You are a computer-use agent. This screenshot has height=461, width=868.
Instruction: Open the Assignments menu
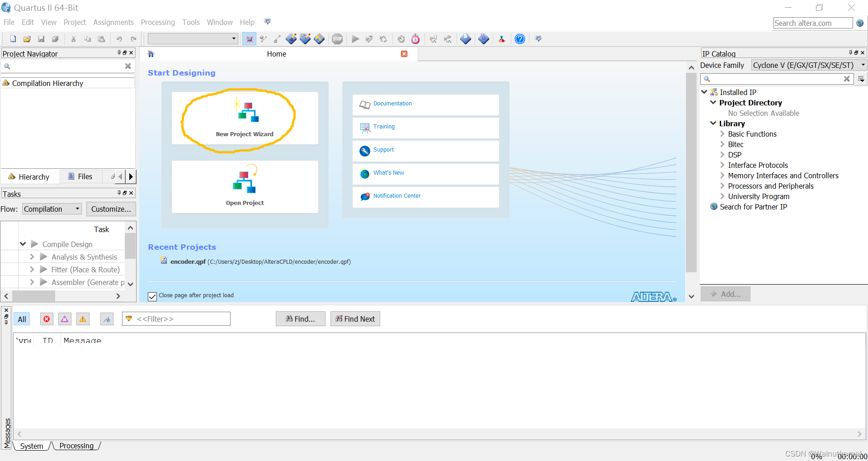(x=113, y=22)
